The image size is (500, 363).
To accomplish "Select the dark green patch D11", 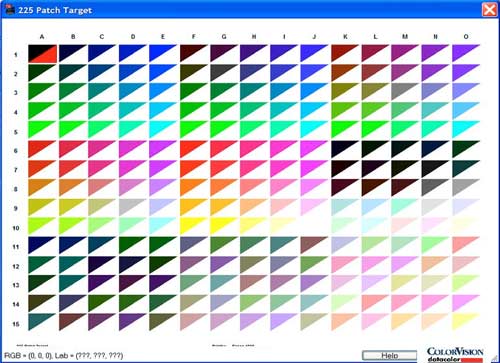I will click(133, 245).
